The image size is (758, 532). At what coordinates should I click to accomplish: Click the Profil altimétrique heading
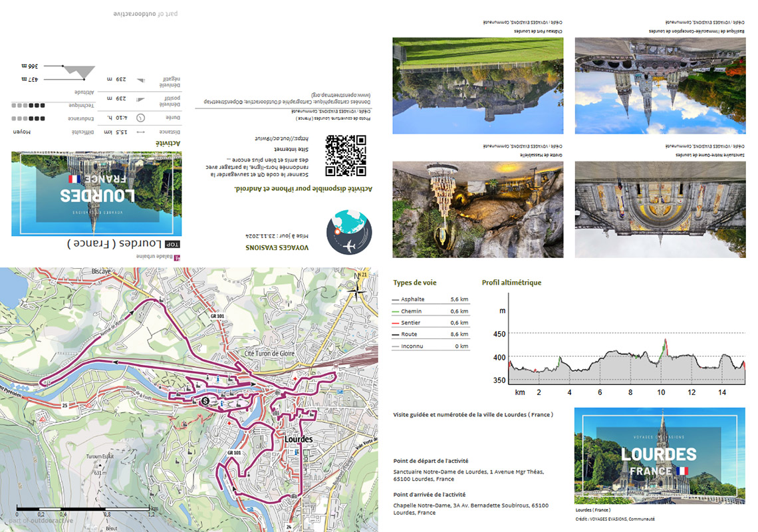pos(511,283)
